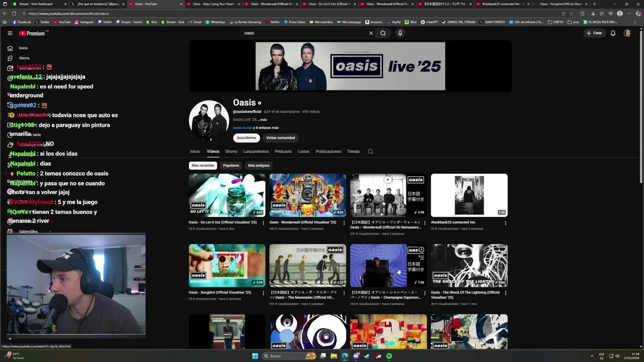The image size is (644, 362).
Task: Click the browser address bar URL
Action: (x=69, y=14)
